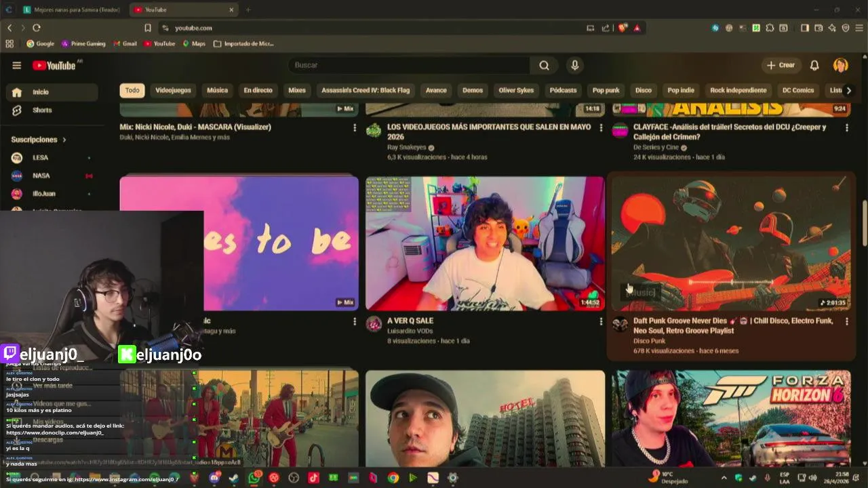Viewport: 868px width, 488px height.
Task: Start voice search with the microphone
Action: (575, 65)
